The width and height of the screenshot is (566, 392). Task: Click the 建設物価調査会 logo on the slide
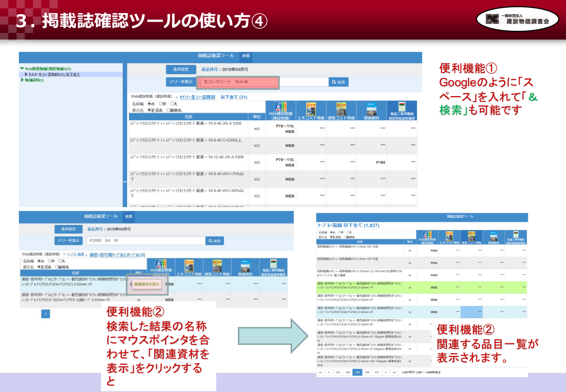click(517, 19)
